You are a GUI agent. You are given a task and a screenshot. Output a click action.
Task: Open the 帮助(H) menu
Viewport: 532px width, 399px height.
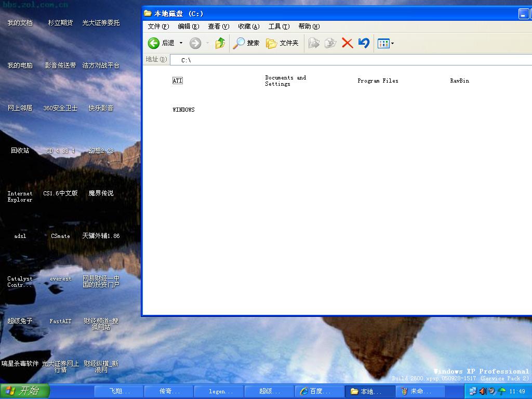coord(309,26)
